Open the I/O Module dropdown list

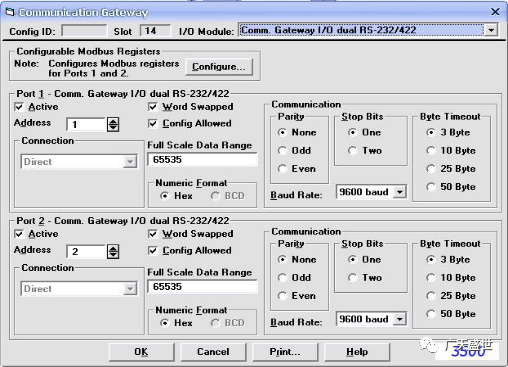pos(491,30)
